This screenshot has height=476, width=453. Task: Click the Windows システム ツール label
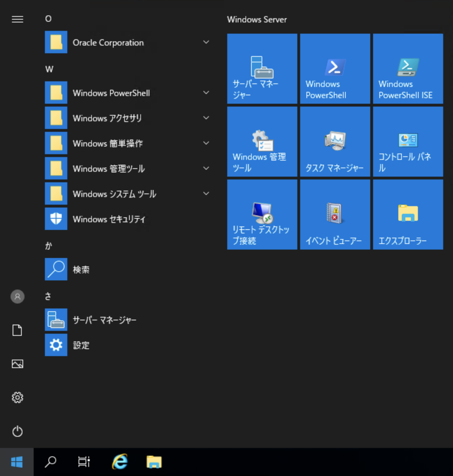[115, 194]
